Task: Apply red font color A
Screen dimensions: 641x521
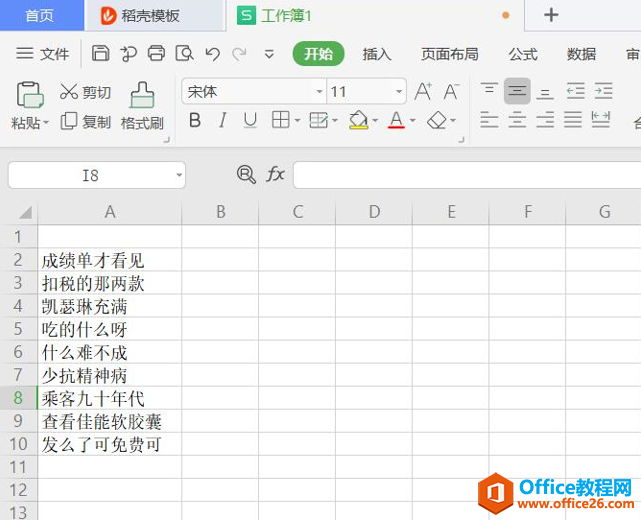Action: click(x=396, y=120)
